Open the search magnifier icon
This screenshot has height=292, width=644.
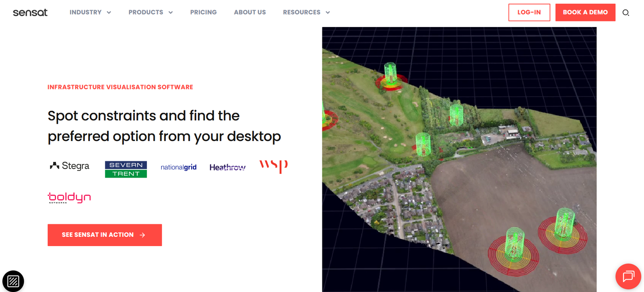click(x=625, y=12)
